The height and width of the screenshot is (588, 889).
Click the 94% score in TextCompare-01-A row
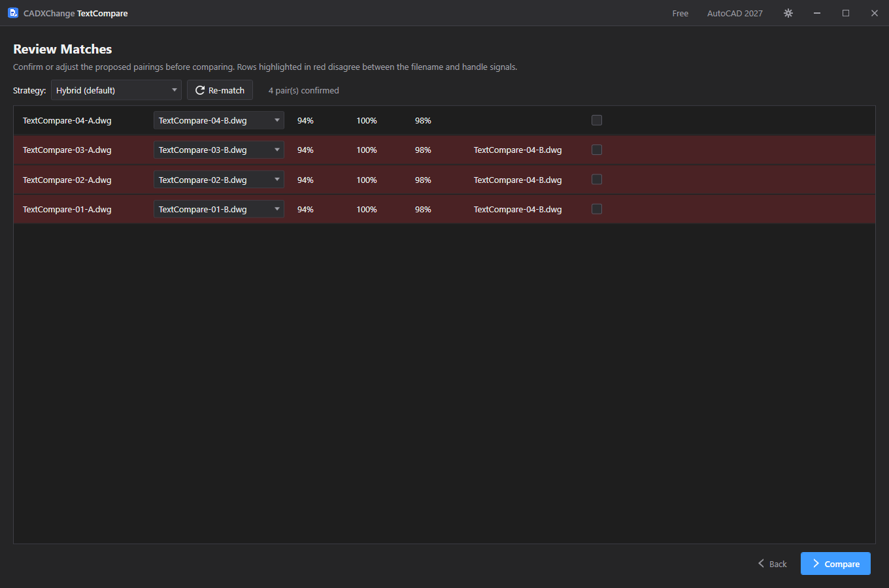coord(305,210)
